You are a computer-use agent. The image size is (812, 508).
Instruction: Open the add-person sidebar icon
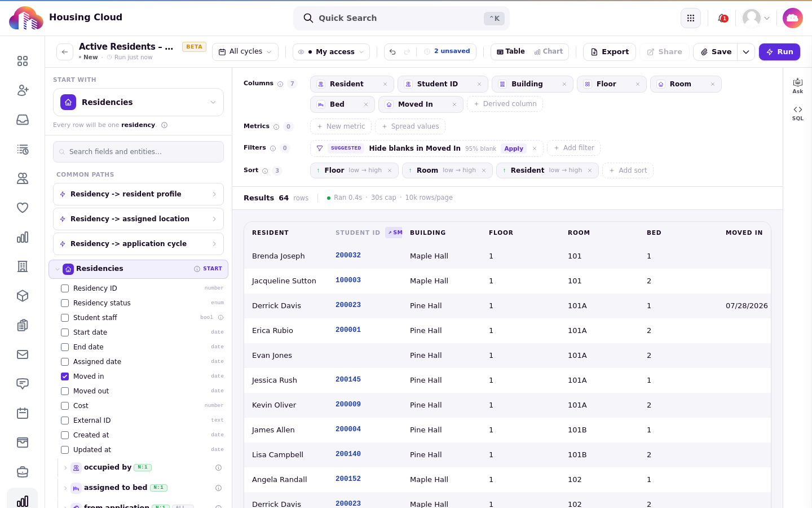point(23,90)
